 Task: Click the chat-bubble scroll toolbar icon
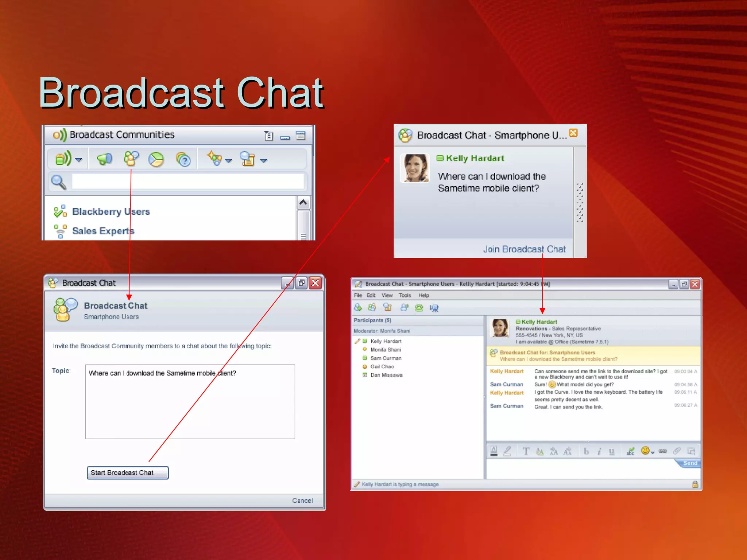pyautogui.click(x=248, y=159)
